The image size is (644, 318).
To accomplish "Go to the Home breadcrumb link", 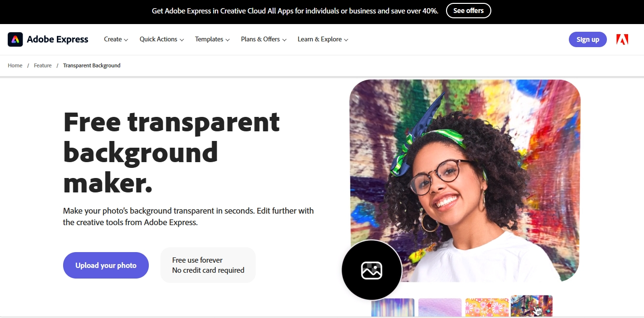I will tap(15, 65).
